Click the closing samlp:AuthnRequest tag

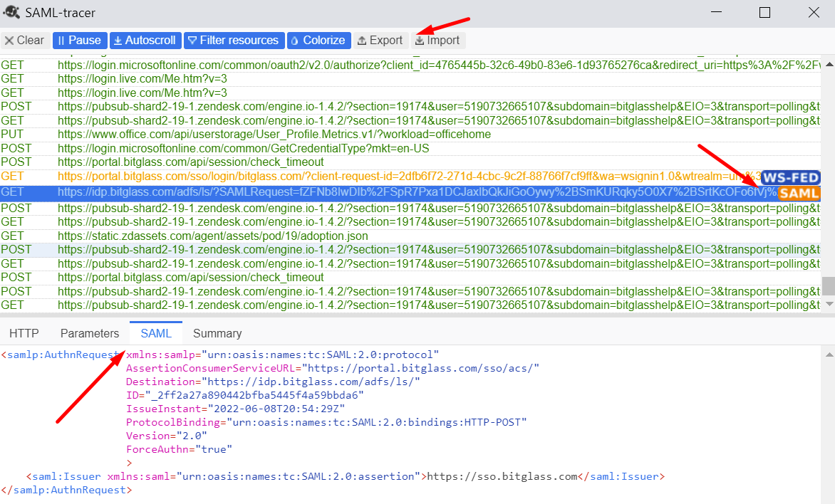coord(66,490)
